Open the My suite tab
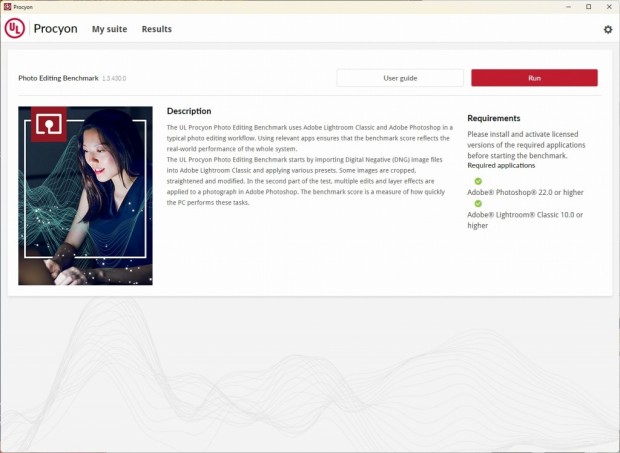620x453 pixels. coord(110,29)
